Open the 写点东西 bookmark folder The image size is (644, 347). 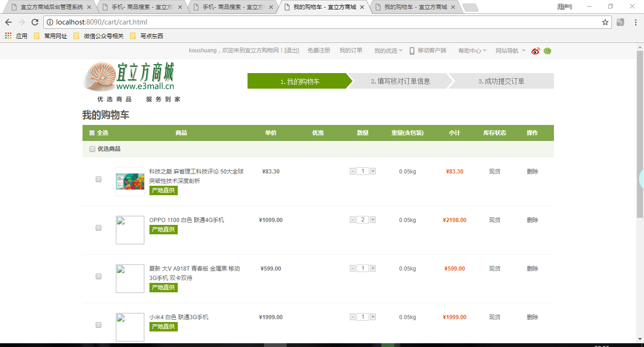point(147,36)
